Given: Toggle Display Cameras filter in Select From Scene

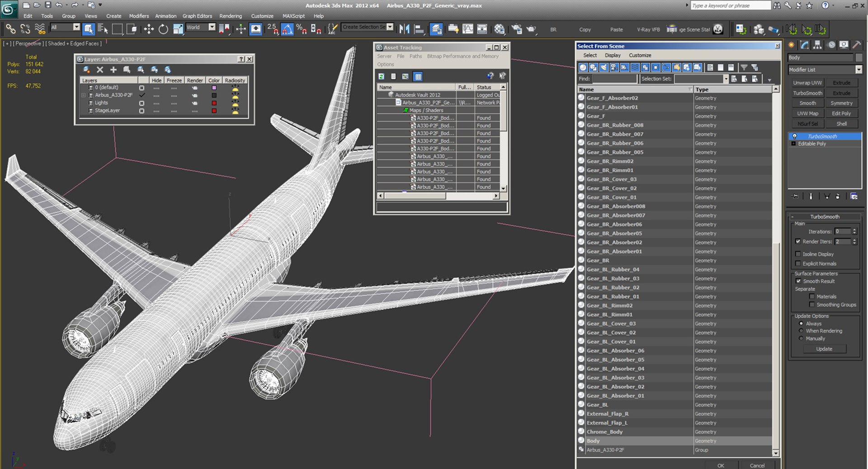Looking at the screenshot, I should (614, 67).
